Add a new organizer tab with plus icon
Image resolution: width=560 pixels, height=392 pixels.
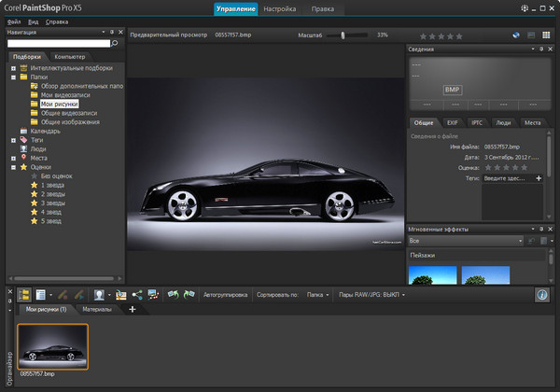132,309
